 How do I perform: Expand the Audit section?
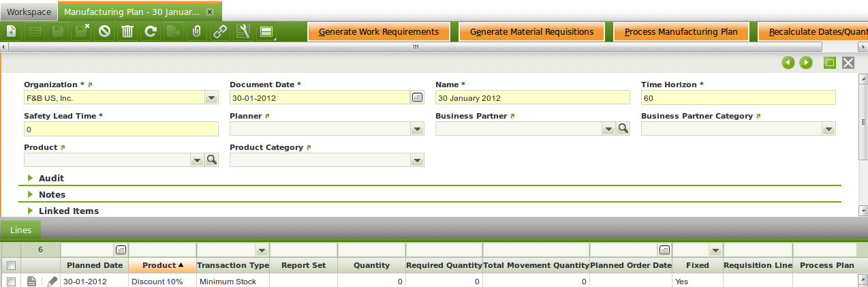click(x=51, y=178)
